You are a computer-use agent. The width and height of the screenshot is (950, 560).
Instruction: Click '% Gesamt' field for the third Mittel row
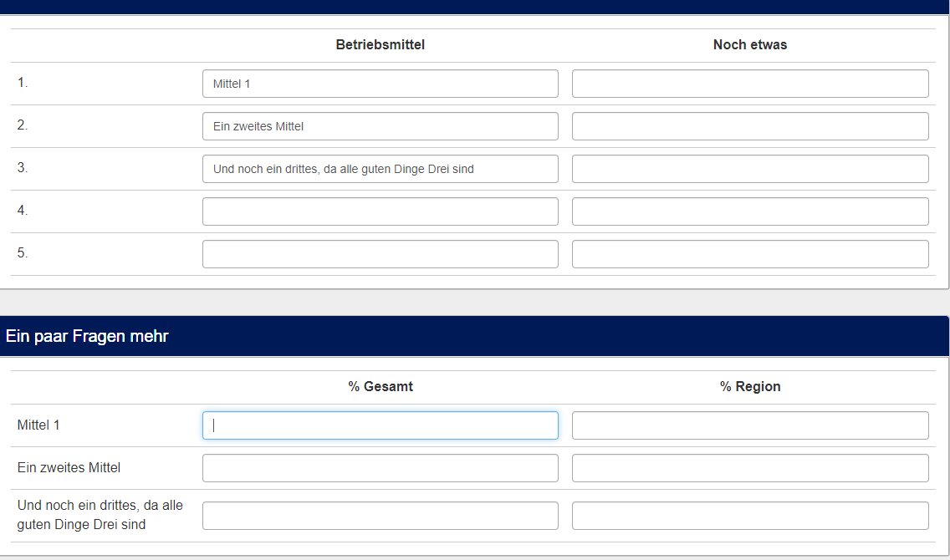pos(380,516)
